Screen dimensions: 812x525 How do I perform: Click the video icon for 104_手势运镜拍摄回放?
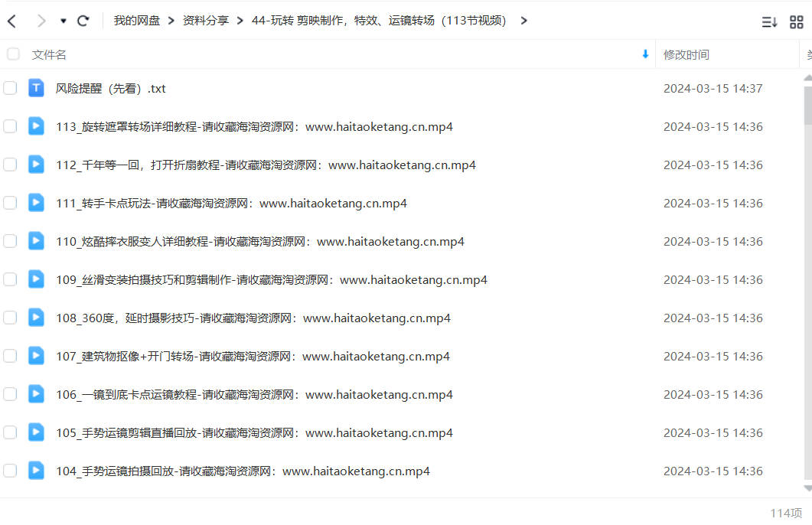[x=36, y=471]
